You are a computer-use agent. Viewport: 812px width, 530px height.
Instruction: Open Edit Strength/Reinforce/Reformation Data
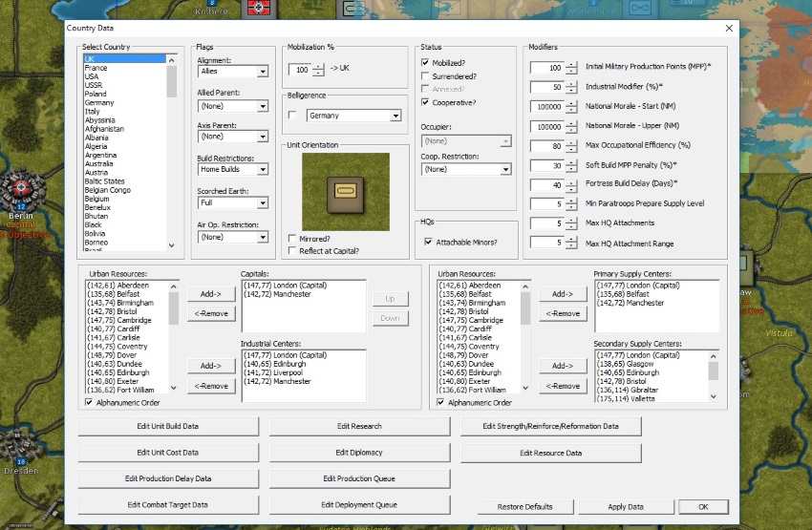(x=550, y=426)
